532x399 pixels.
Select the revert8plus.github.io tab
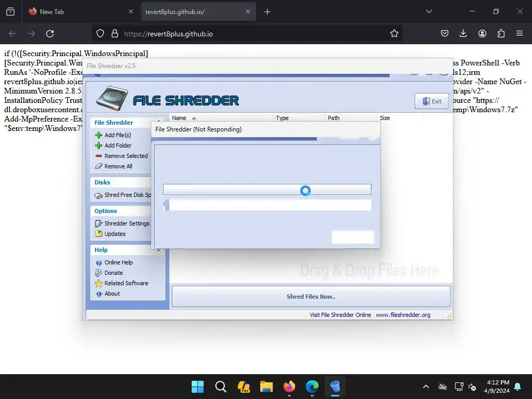tap(198, 11)
